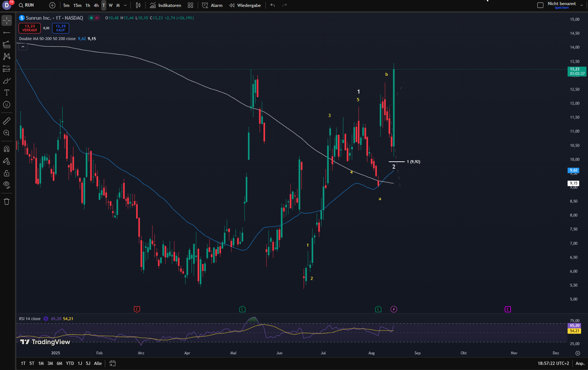Click the zoom-in magnifier tool
Image resolution: width=588 pixels, height=370 pixels.
[x=7, y=133]
